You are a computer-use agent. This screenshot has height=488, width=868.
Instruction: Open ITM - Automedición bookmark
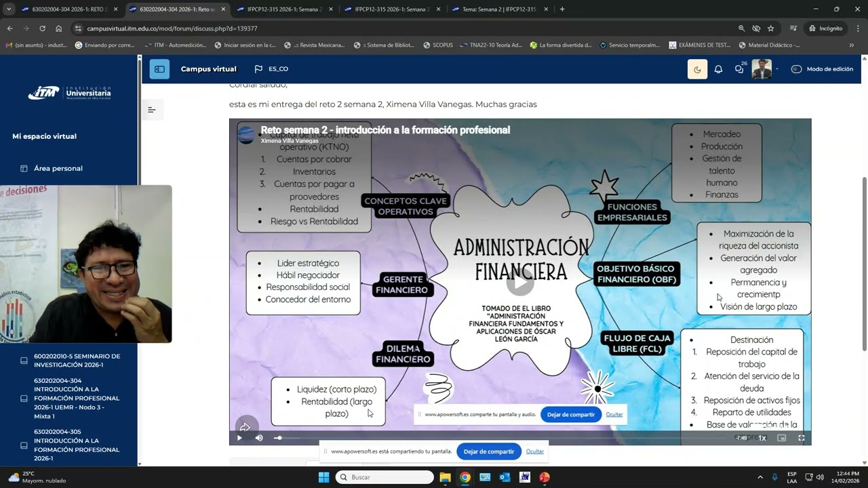point(176,45)
